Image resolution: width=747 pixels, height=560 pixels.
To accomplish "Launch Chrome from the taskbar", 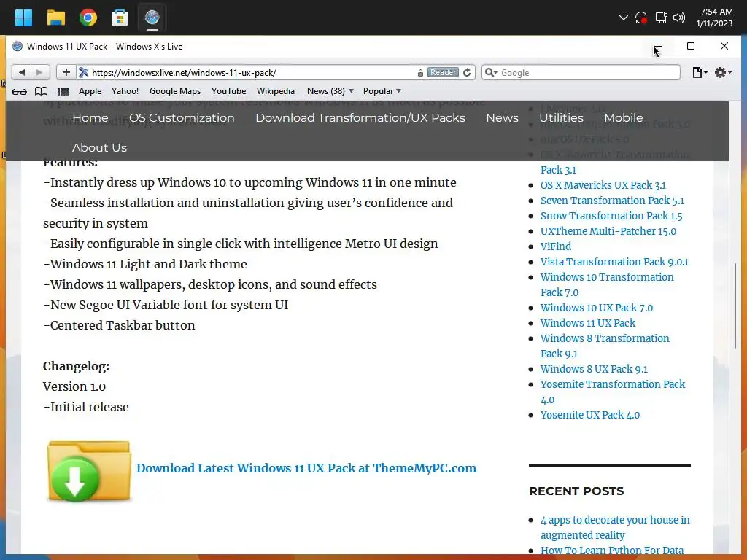I will 88,17.
